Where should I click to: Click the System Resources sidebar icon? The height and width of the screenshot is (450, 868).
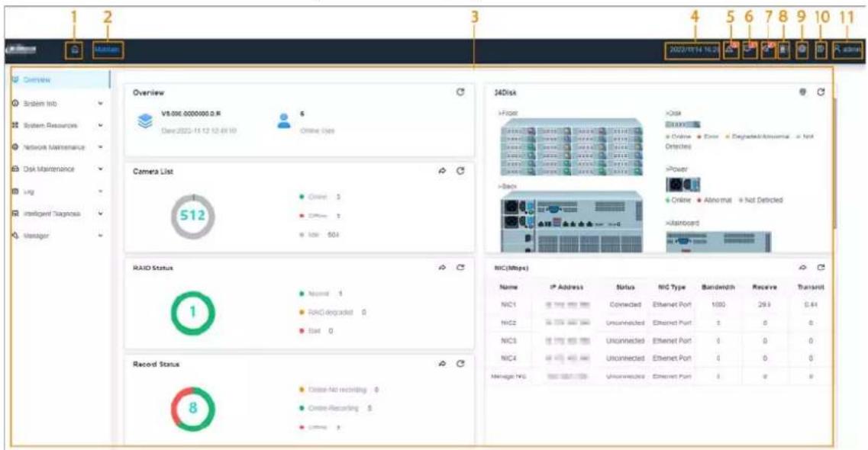pyautogui.click(x=15, y=126)
